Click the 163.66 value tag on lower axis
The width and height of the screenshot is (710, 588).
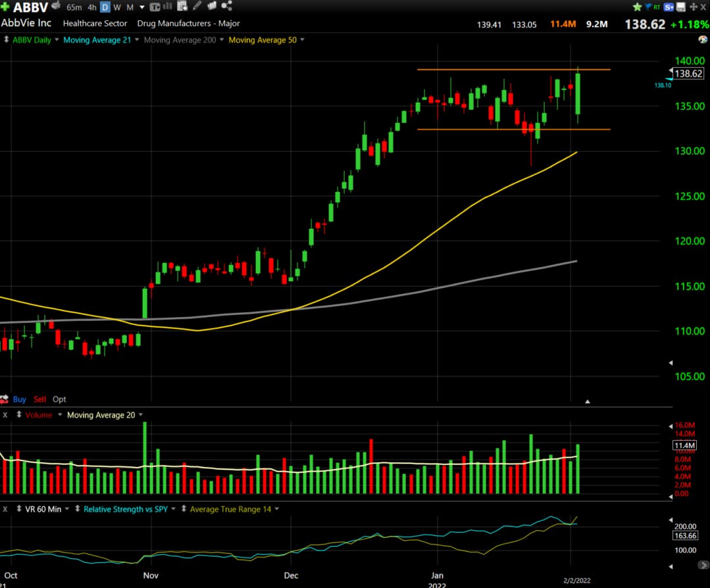pos(686,535)
